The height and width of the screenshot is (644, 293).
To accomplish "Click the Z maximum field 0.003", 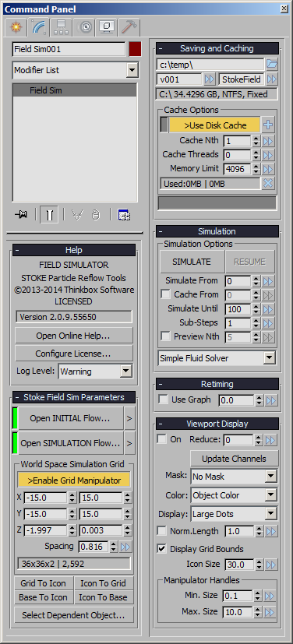I will pyautogui.click(x=101, y=530).
